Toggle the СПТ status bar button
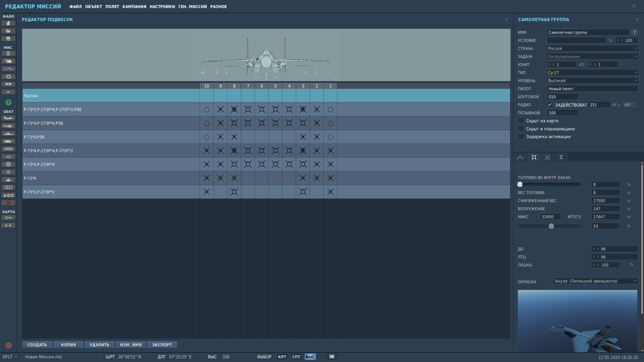Screen dimensions: 644x362 pos(296,357)
